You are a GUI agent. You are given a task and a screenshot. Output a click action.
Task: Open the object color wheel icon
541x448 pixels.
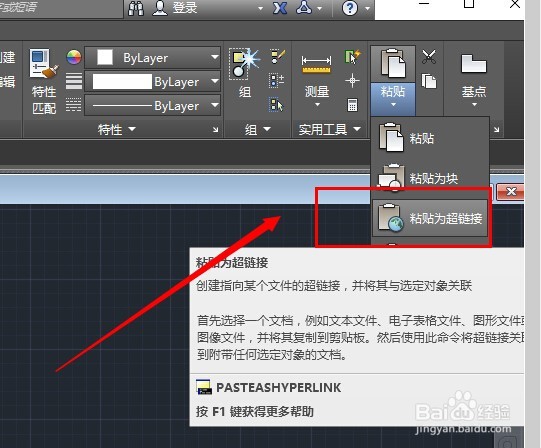[x=74, y=57]
